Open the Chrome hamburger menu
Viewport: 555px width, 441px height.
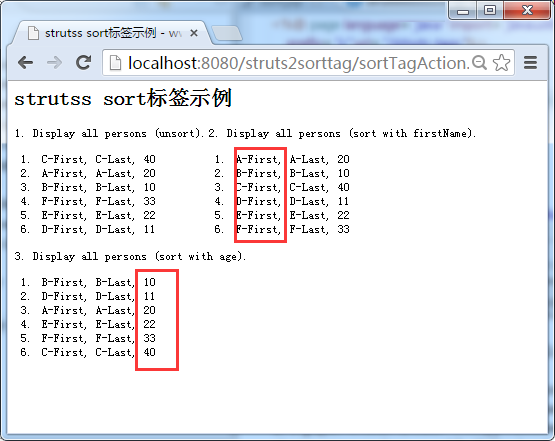(531, 63)
